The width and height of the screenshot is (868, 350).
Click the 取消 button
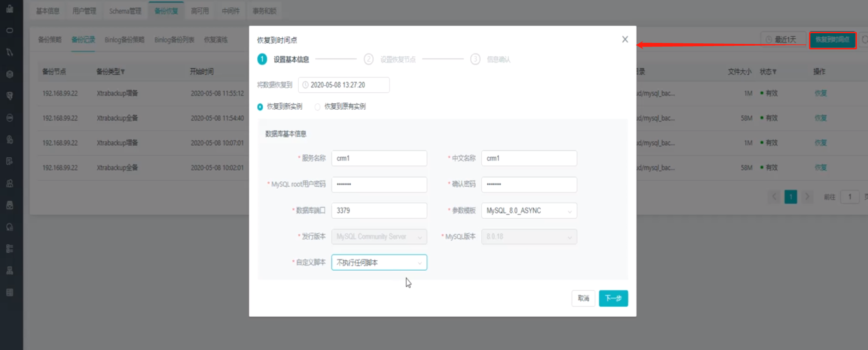click(583, 298)
